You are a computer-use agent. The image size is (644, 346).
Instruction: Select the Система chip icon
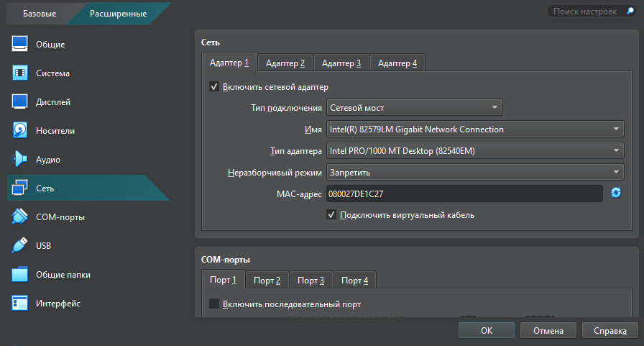(x=20, y=73)
